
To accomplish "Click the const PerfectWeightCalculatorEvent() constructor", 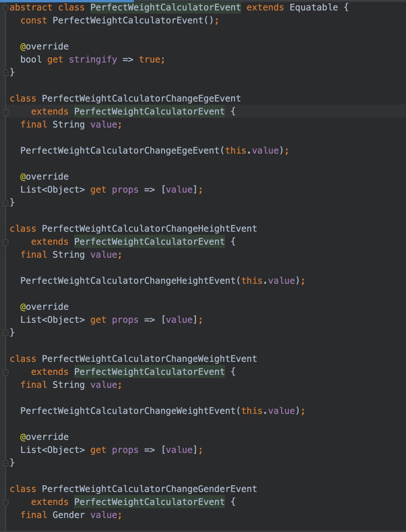I will 128,20.
